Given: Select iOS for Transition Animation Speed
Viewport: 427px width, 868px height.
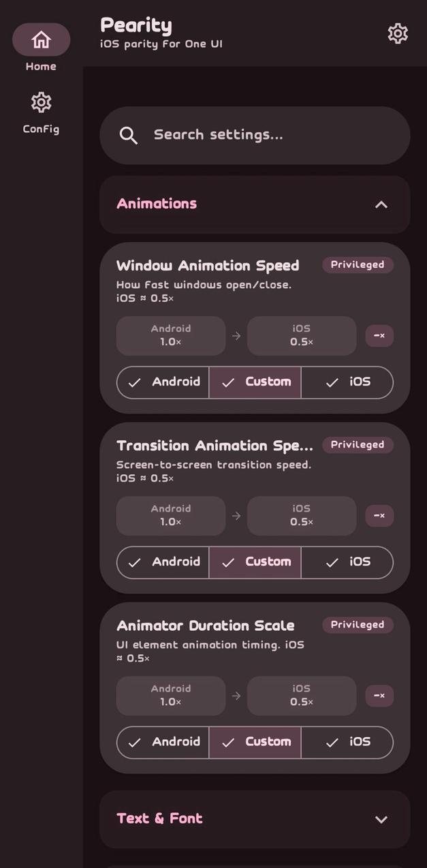Looking at the screenshot, I should [347, 562].
